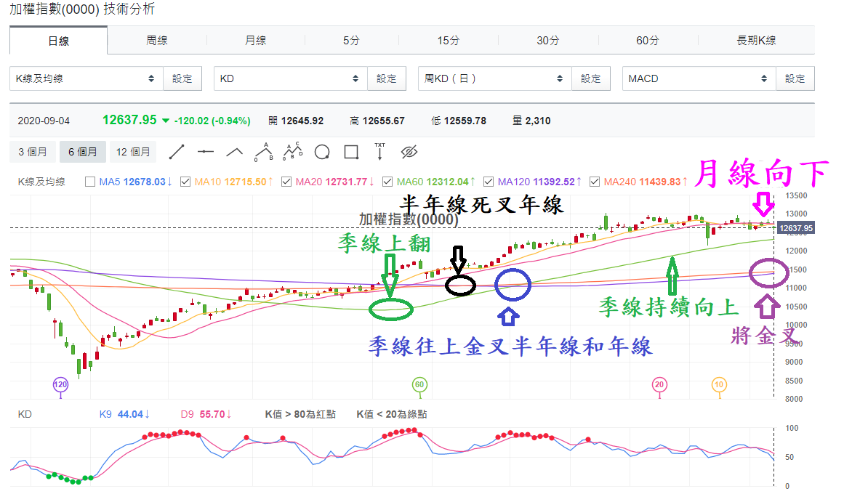Click the pink 20 marker on chart axis
Screen dimensions: 868x494
pyautogui.click(x=659, y=384)
